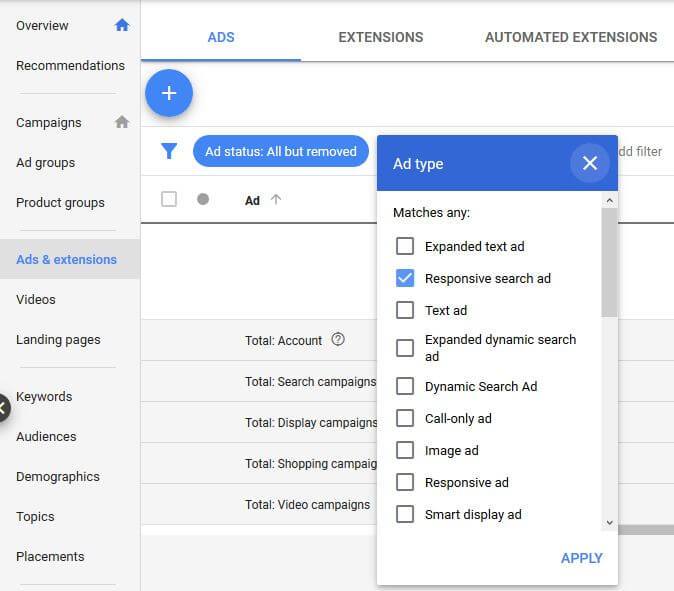Click the home icon beside Campaigns

(x=122, y=123)
